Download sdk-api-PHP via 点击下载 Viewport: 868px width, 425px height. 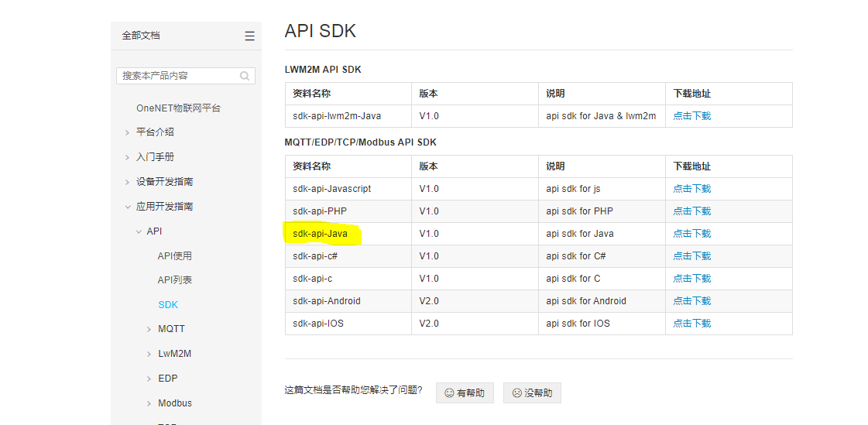692,211
